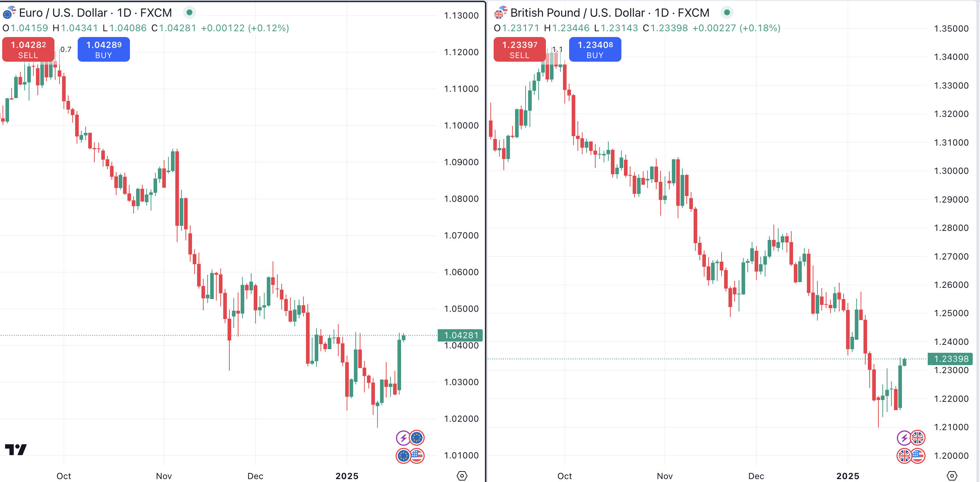Screen dimensions: 980x482
Task: Click the British Pound / U.S. Dollar title
Action: pyautogui.click(x=609, y=13)
